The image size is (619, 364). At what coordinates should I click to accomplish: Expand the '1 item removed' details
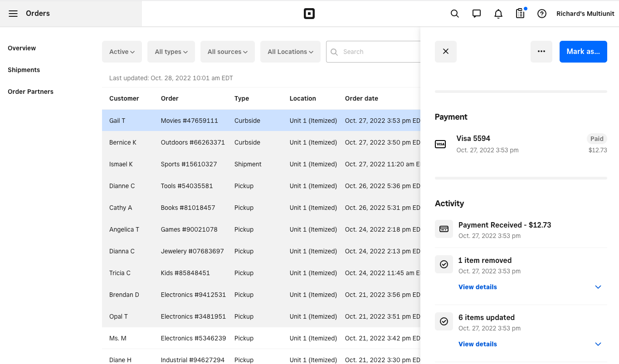(x=478, y=286)
